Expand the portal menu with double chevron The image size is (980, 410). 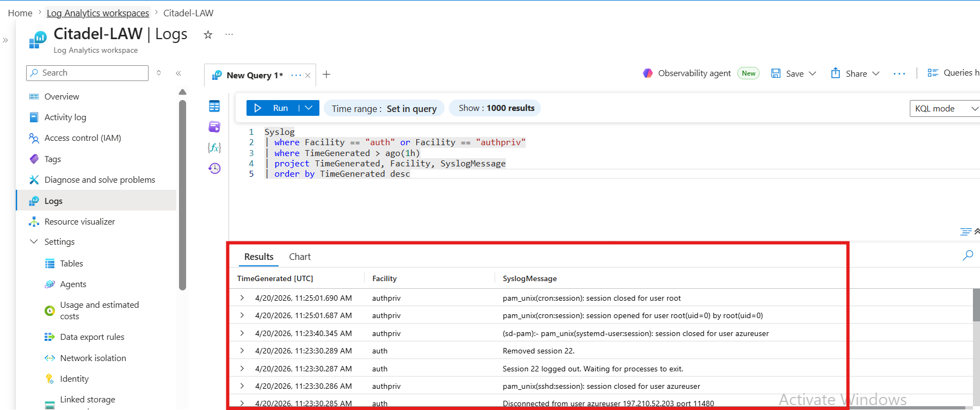point(5,40)
